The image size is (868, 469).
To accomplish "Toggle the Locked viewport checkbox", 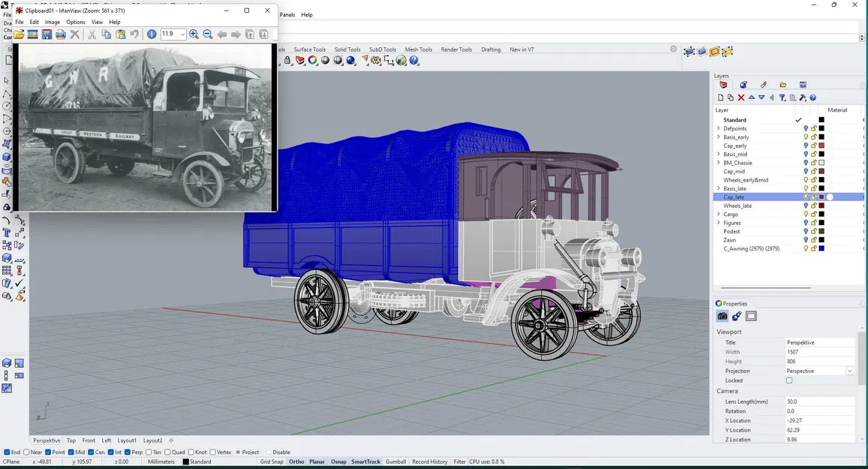I will click(789, 380).
